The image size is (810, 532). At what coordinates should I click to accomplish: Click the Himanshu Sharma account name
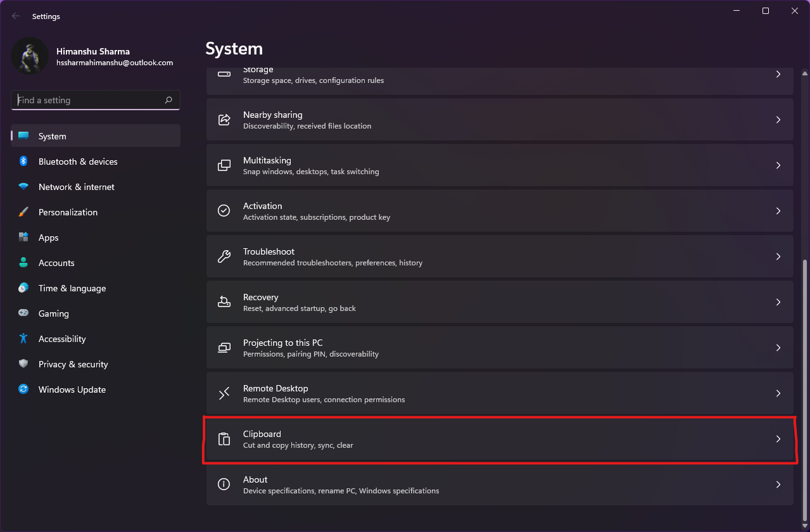click(x=93, y=51)
